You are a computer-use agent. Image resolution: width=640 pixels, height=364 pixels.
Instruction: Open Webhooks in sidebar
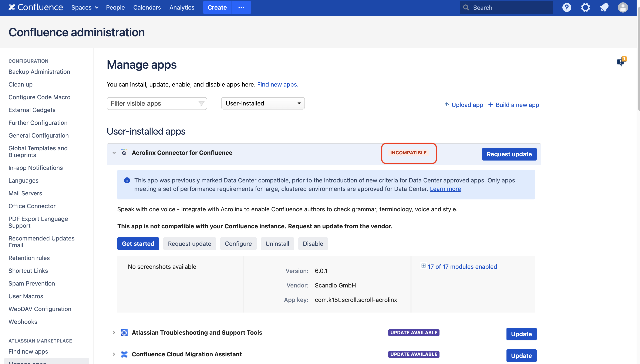click(23, 321)
